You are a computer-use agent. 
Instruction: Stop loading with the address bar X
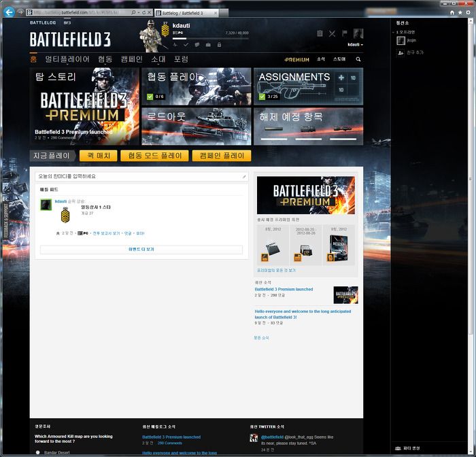pyautogui.click(x=149, y=12)
